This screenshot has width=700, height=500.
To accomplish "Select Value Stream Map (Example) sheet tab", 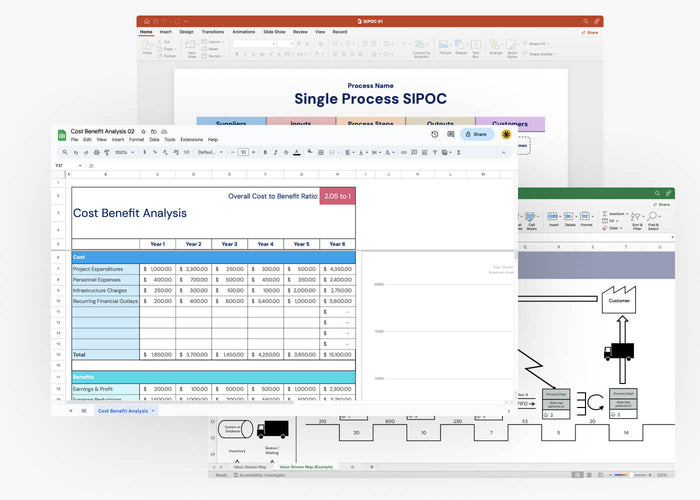I will pyautogui.click(x=304, y=466).
